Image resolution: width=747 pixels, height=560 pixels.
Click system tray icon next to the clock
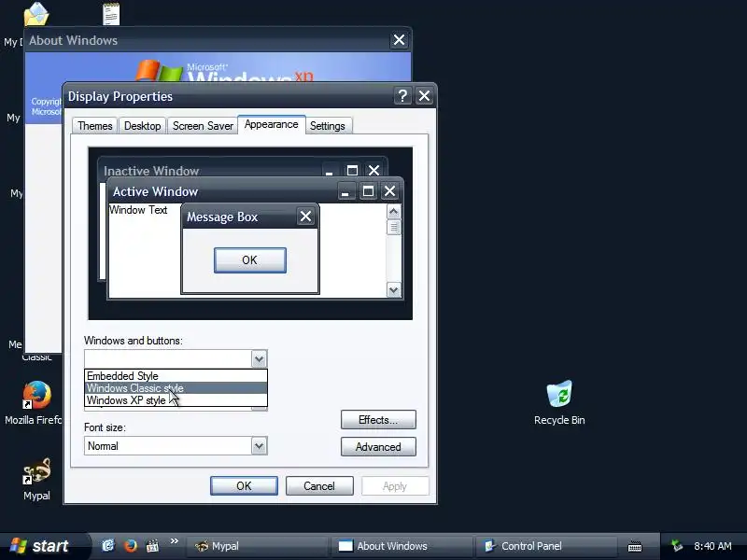[676, 546]
